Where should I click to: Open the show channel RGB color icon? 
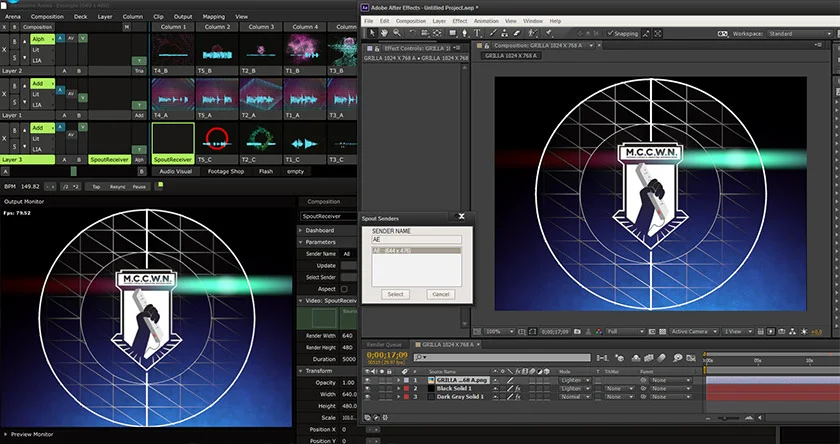click(x=599, y=332)
